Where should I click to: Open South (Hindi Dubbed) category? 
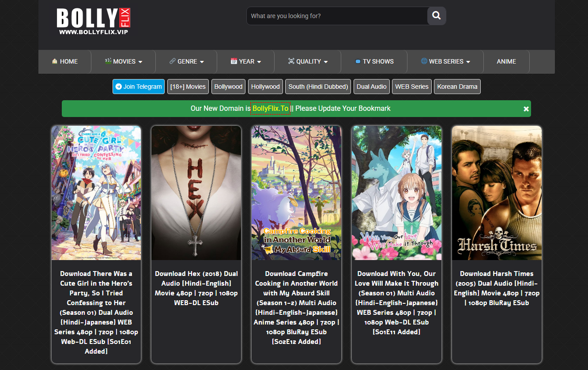[x=318, y=87]
